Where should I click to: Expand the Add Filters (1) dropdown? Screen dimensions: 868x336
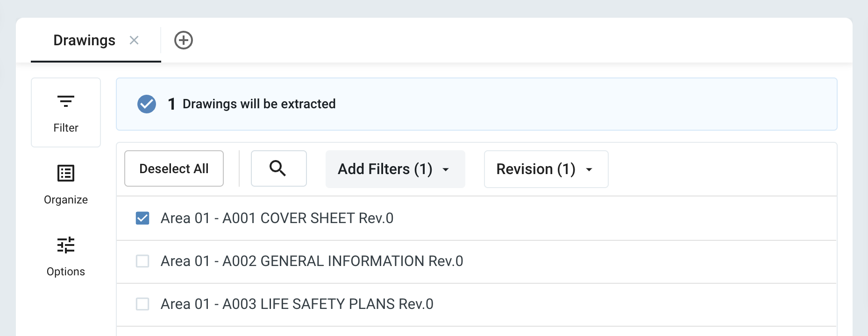(395, 169)
